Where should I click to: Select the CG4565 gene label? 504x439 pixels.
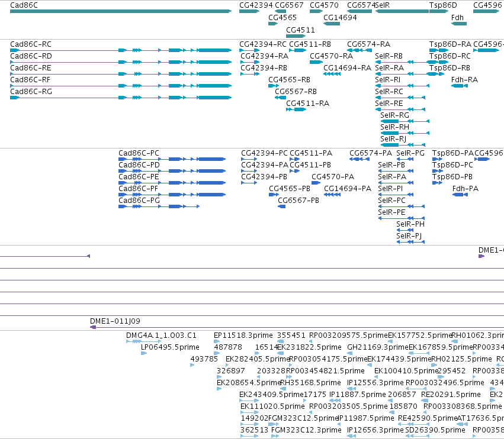283,17
